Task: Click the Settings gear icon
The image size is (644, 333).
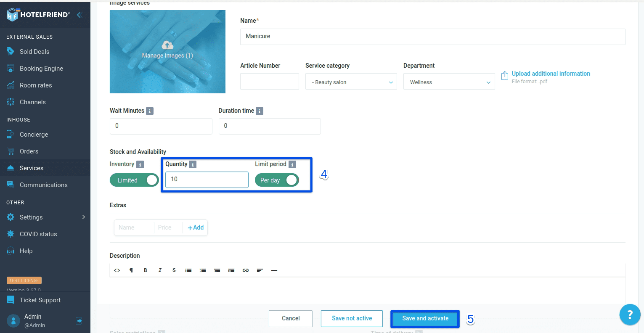Action: (x=11, y=217)
